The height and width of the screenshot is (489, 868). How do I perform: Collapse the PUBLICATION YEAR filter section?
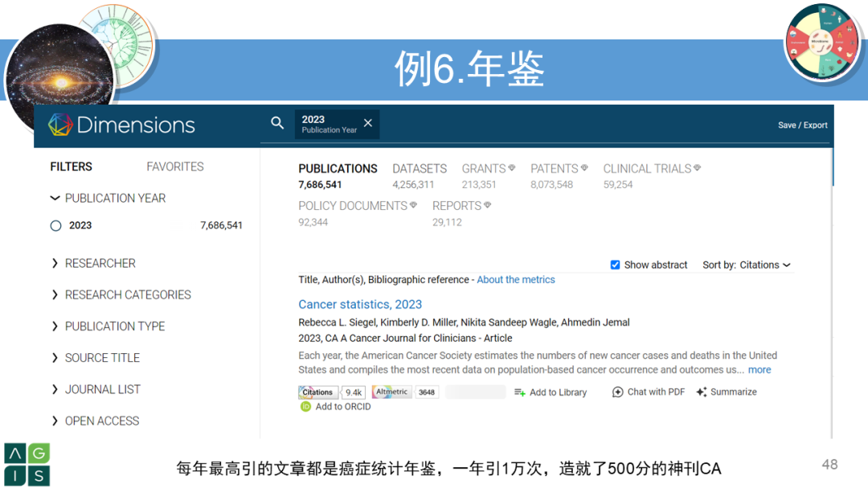55,198
